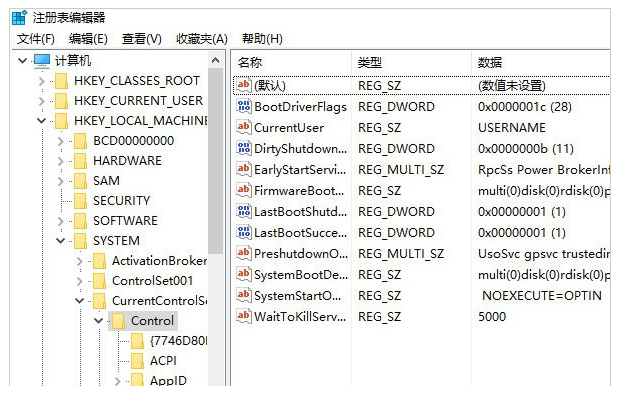Image resolution: width=627 pixels, height=401 pixels.
Task: Open the 帮助(H) menu
Action: [262, 39]
